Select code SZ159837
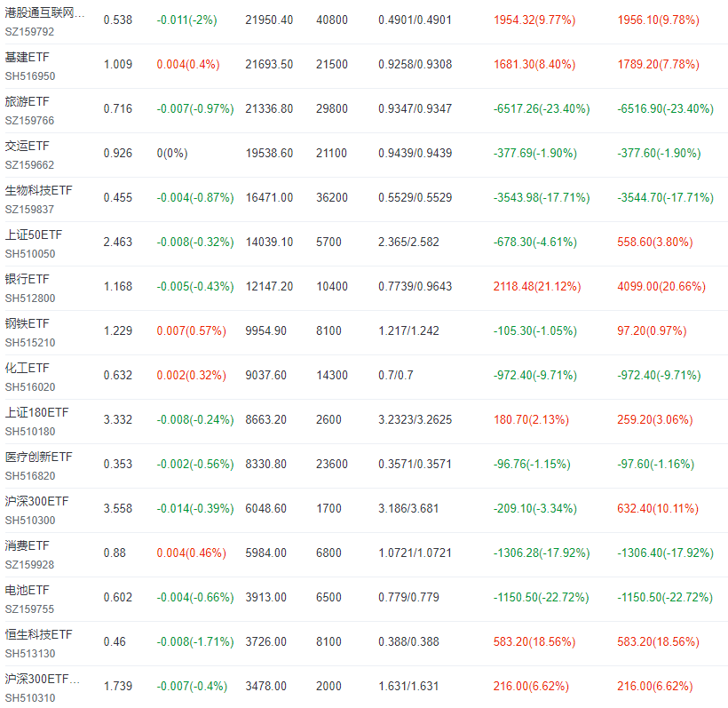 point(29,210)
